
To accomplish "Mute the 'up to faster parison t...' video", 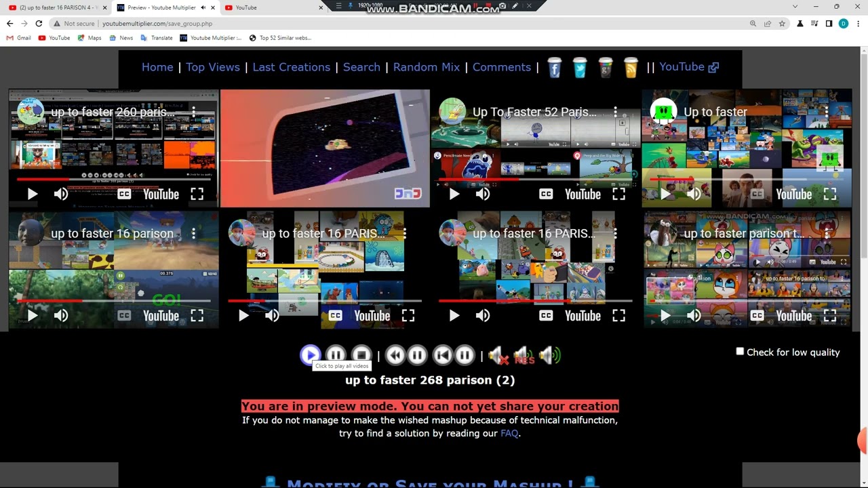I will coord(694,316).
